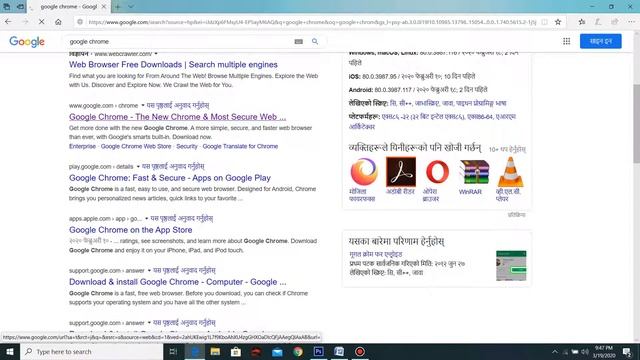
Task: Click the taskbar search box
Action: (x=91, y=351)
